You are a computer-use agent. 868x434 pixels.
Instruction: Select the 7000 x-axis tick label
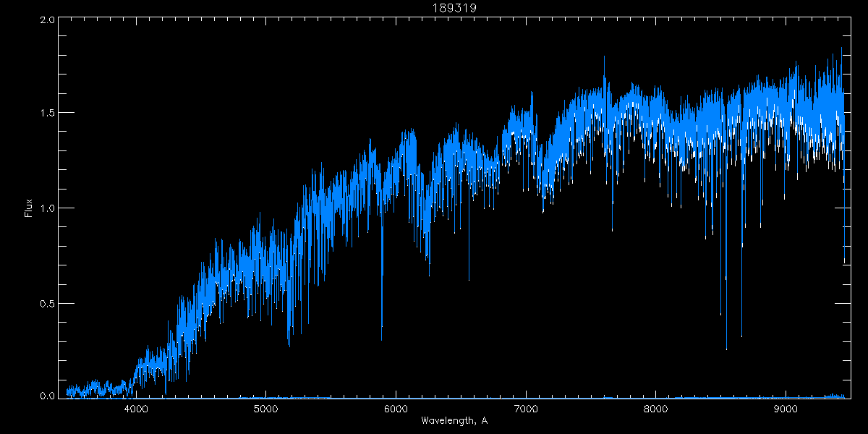point(526,409)
